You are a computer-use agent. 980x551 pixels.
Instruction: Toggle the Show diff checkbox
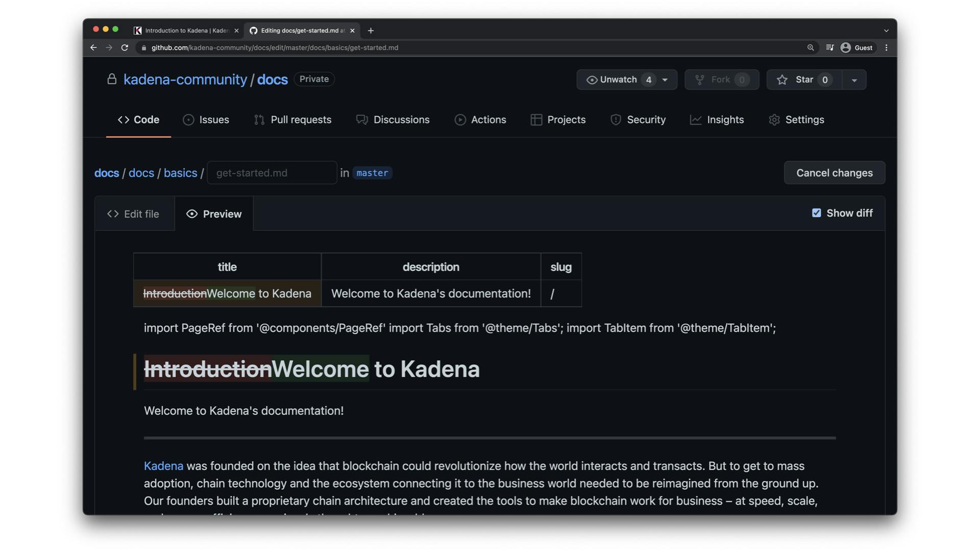coord(816,213)
